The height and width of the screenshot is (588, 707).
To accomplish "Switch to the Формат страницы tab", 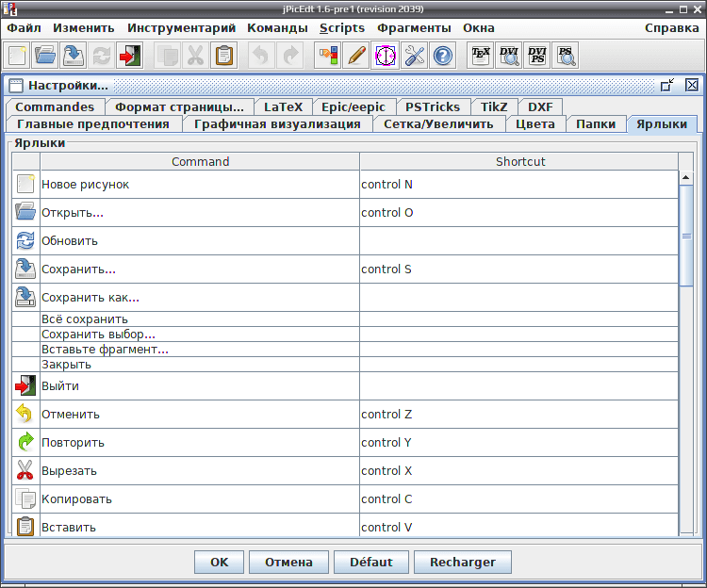I will 179,106.
